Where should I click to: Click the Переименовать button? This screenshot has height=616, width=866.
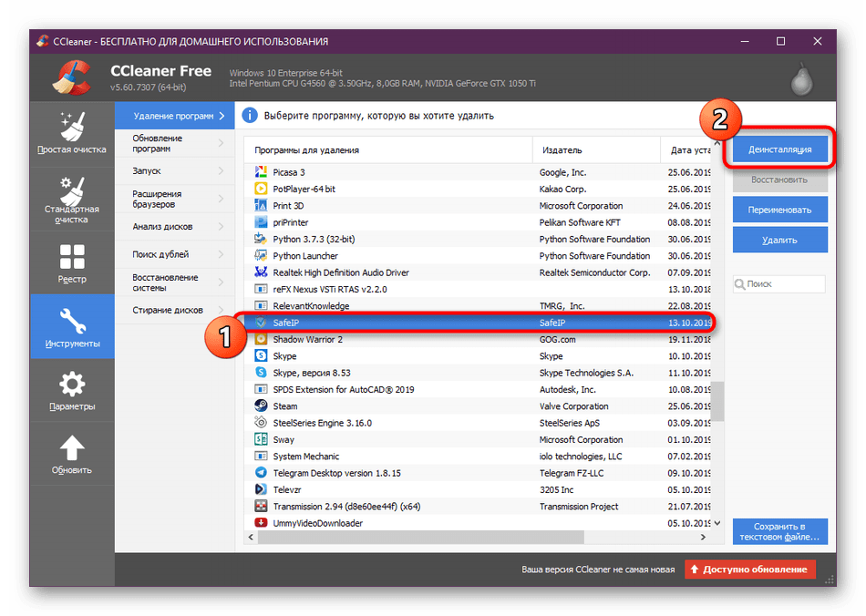pyautogui.click(x=779, y=210)
